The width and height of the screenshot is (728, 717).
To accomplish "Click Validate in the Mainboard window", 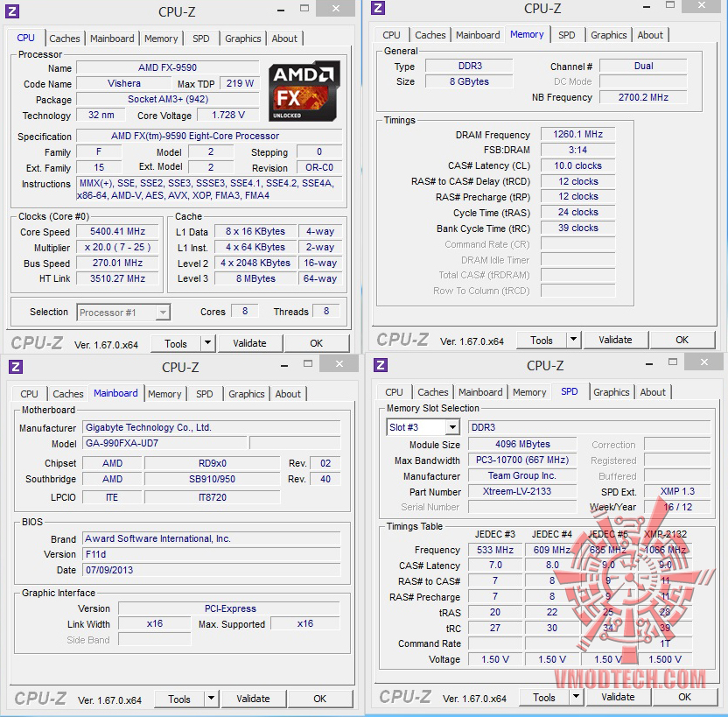I will [x=253, y=698].
